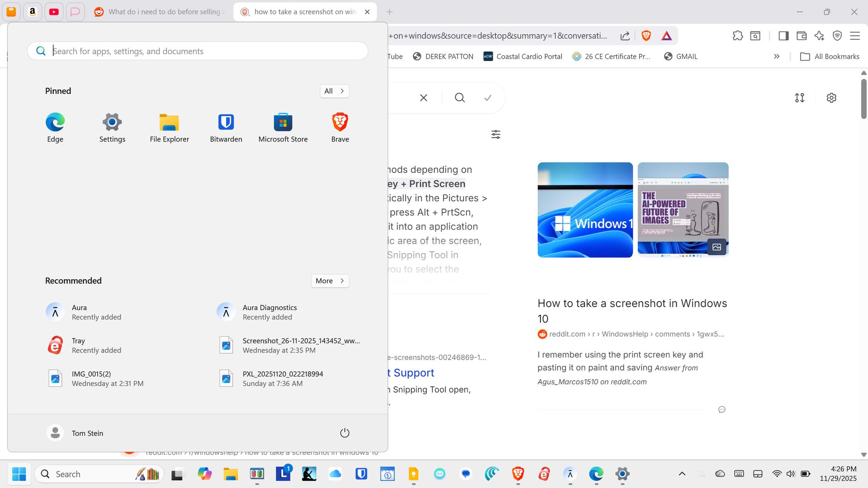
Task: Toggle the browser sidebar panel
Action: pos(783,36)
